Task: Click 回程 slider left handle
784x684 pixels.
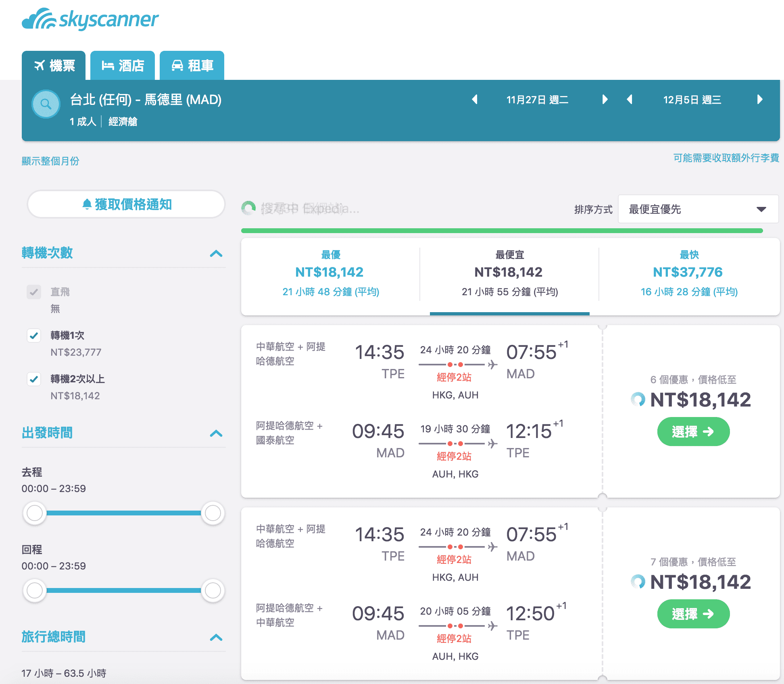Action: (x=35, y=590)
